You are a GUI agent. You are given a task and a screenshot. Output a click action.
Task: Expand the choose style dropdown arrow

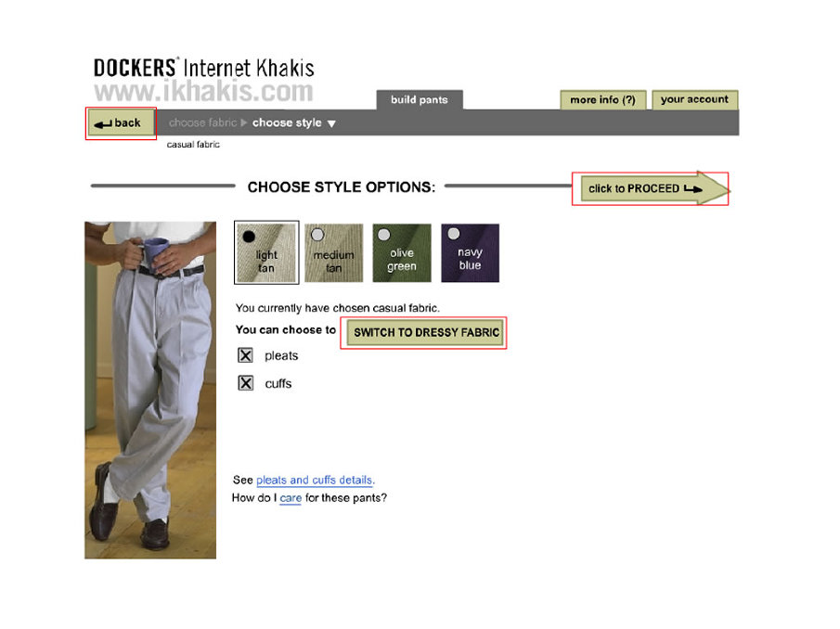(331, 123)
